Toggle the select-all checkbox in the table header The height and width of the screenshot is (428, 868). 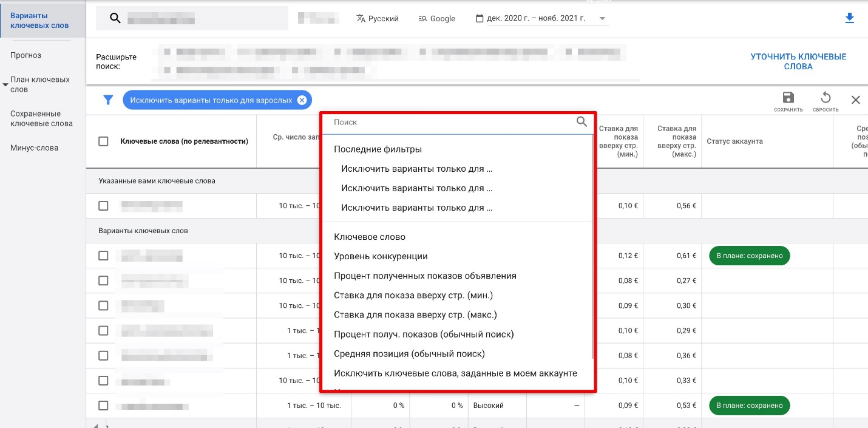click(103, 141)
